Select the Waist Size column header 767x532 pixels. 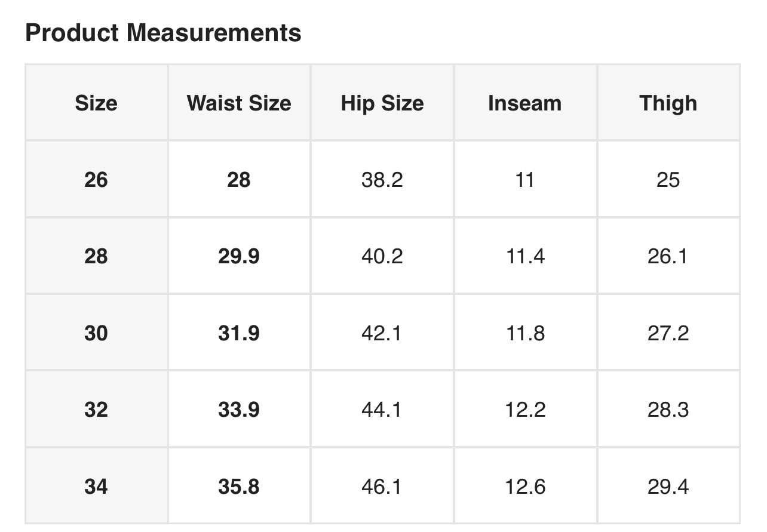[239, 103]
